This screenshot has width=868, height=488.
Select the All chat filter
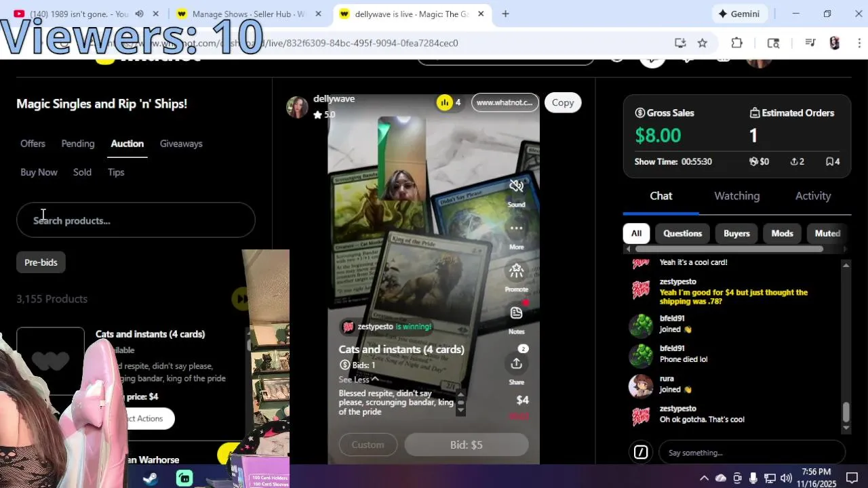pos(636,233)
